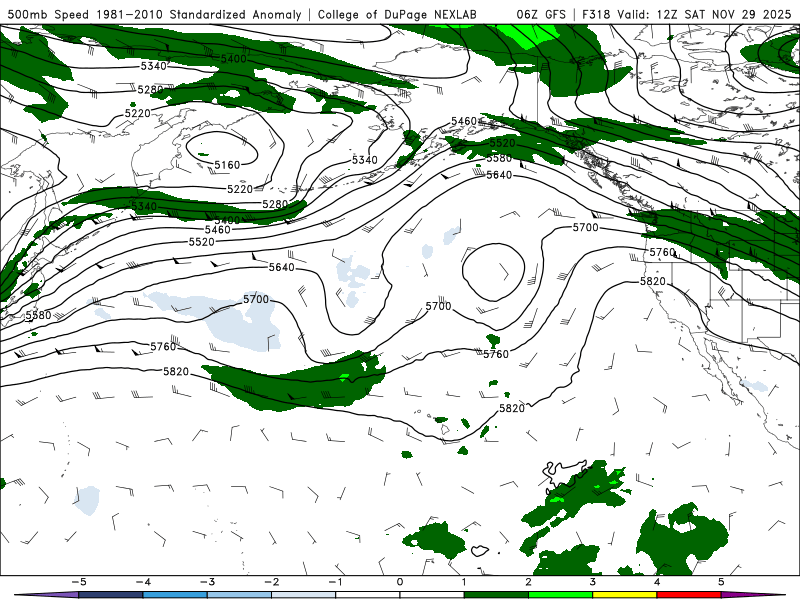Click the colorbar tick label '-1'
The width and height of the screenshot is (800, 600).
335,582
